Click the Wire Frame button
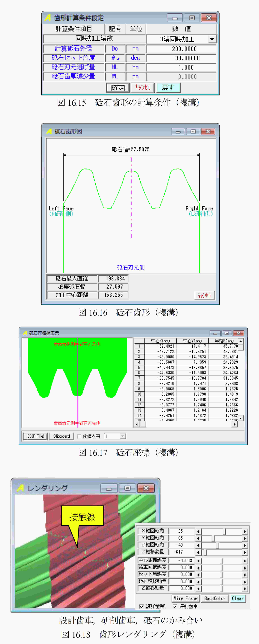The image size is (259, 644). point(186,599)
